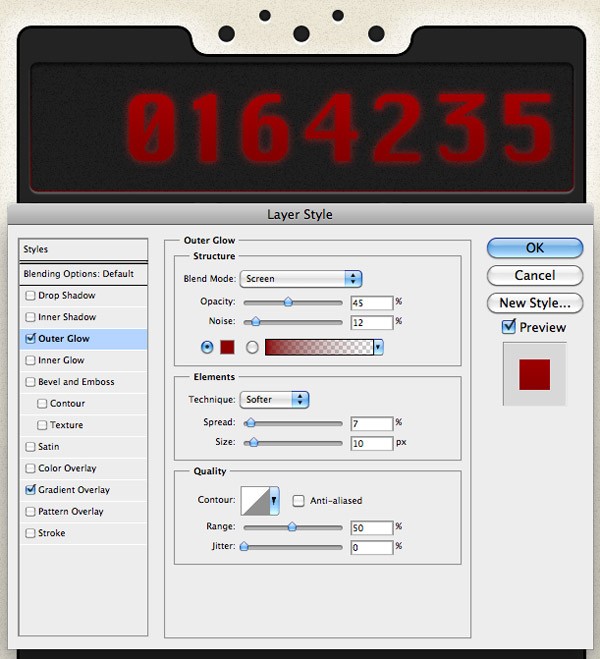
Task: Tick the Contour sub-option checkbox
Action: 42,403
